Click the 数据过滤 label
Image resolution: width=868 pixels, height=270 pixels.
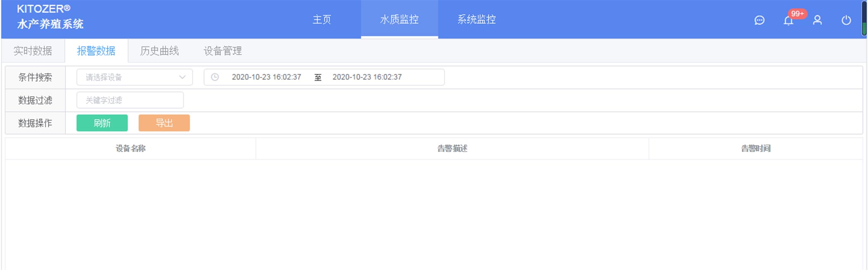[35, 100]
